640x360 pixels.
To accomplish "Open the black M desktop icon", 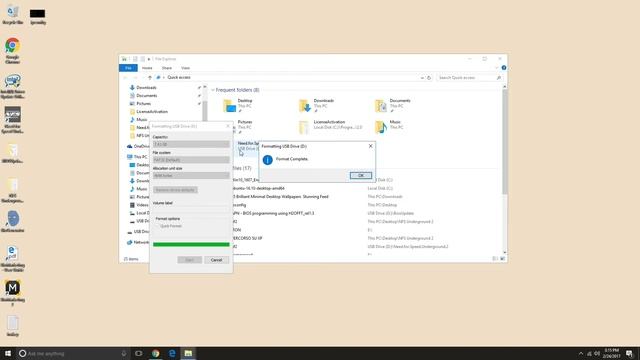I will 13,293.
